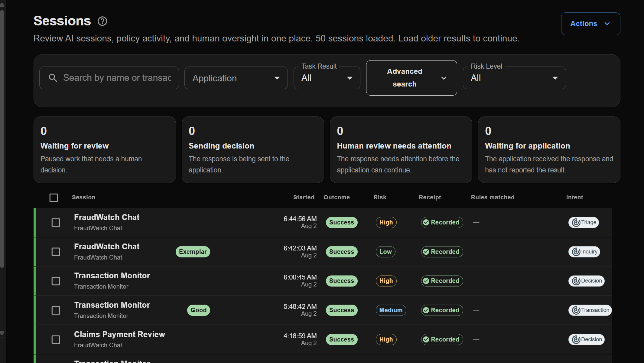The image size is (644, 363).
Task: Click Decision intent badge on 6:00:45 AM row
Action: pos(587,281)
